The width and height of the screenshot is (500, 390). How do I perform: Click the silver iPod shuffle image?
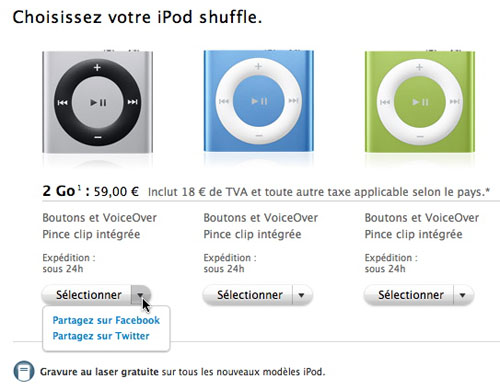coord(97,102)
